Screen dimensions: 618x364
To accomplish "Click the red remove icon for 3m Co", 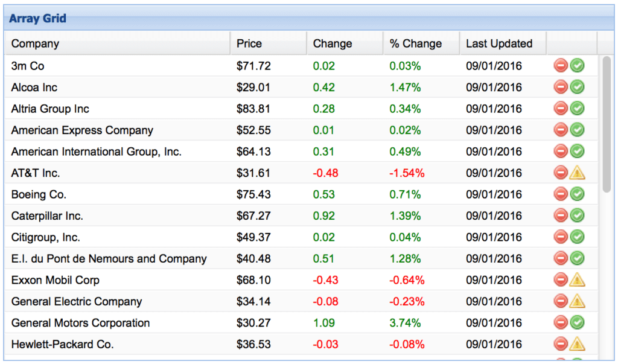I will 561,65.
